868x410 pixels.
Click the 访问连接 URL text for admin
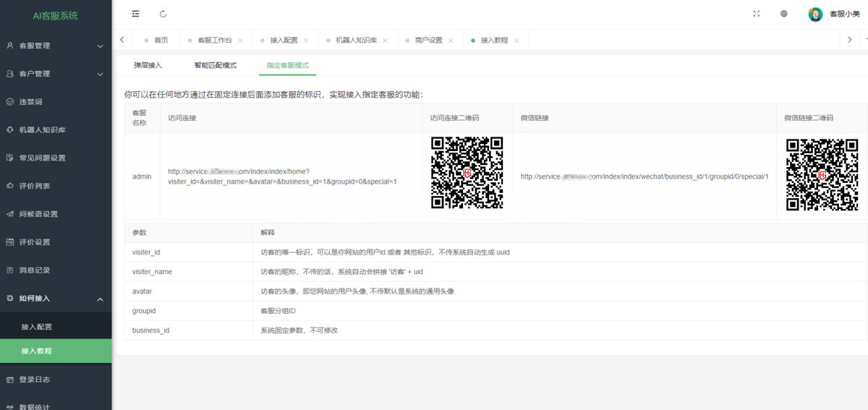[282, 176]
